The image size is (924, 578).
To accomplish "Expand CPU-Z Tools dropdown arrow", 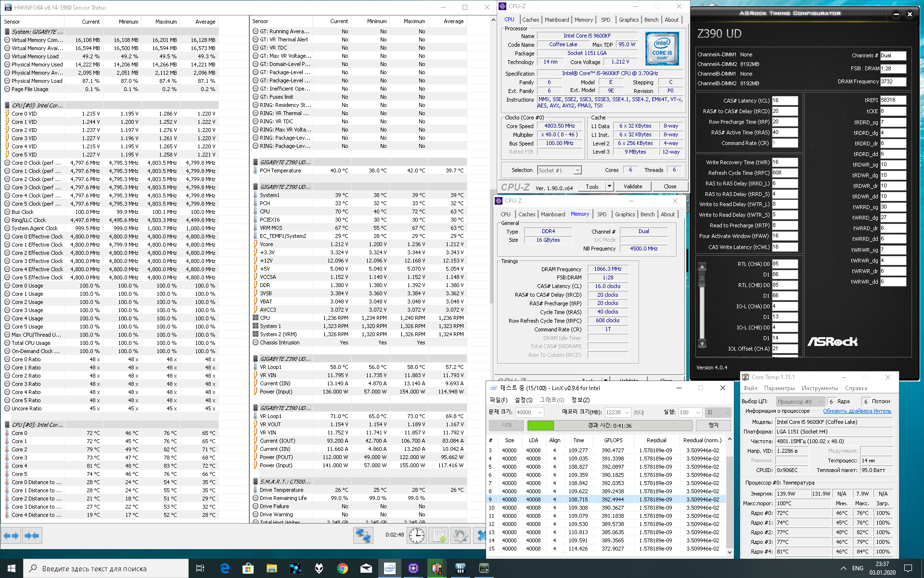I will click(x=609, y=186).
